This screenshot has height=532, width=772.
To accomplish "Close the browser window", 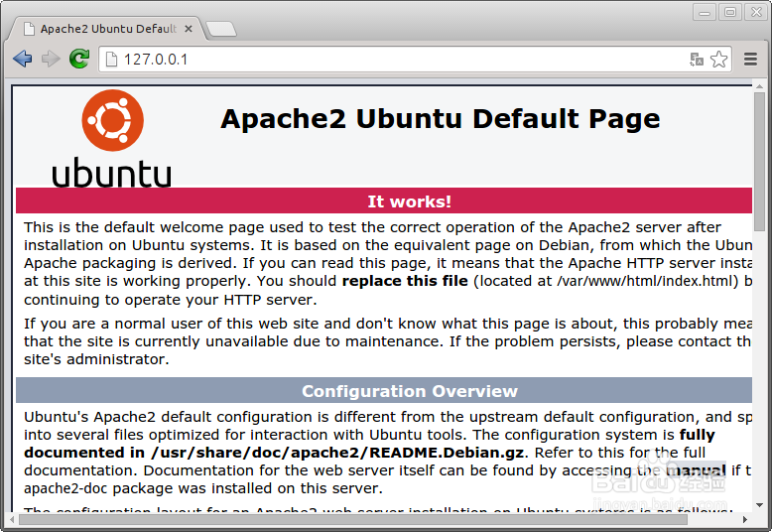I will click(756, 12).
